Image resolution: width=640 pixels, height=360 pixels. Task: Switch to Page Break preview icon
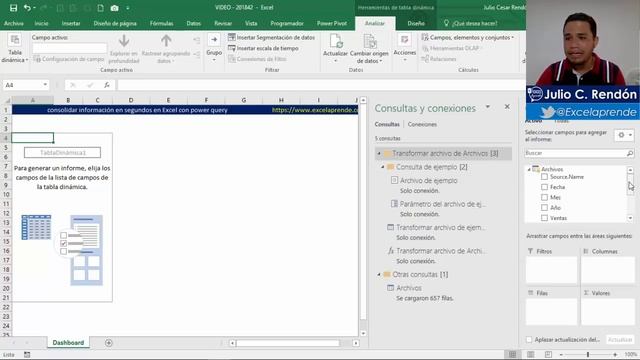[548, 355]
